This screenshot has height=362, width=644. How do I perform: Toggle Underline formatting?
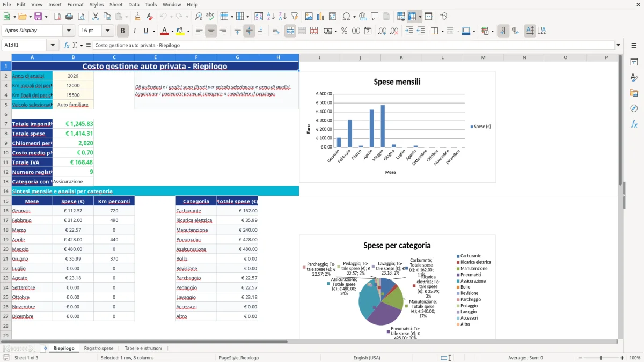click(x=146, y=31)
